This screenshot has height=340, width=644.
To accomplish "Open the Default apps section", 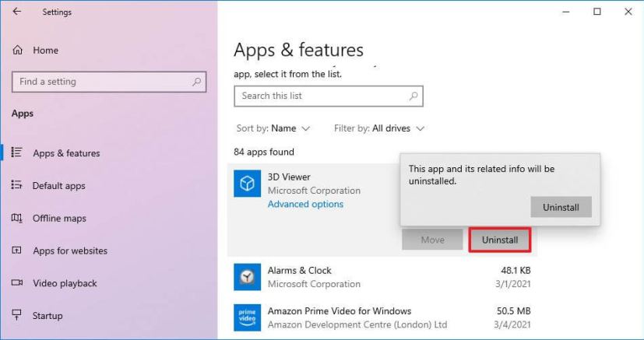I will [58, 186].
